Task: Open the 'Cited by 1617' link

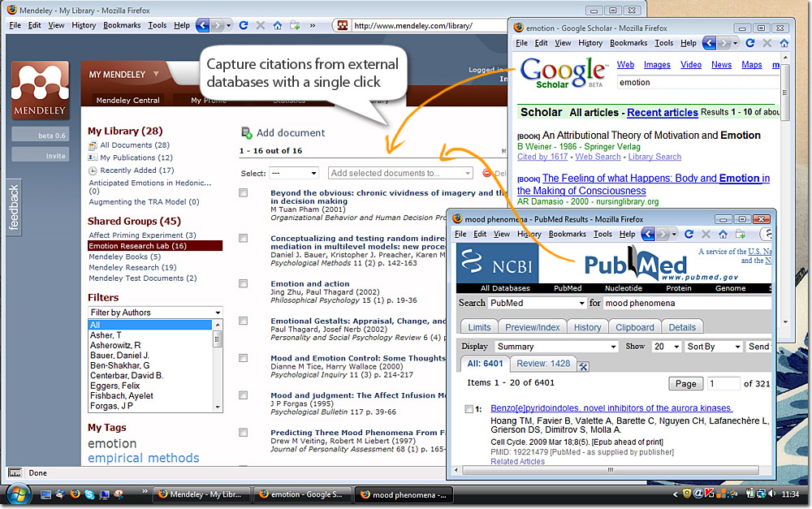Action: pos(542,157)
